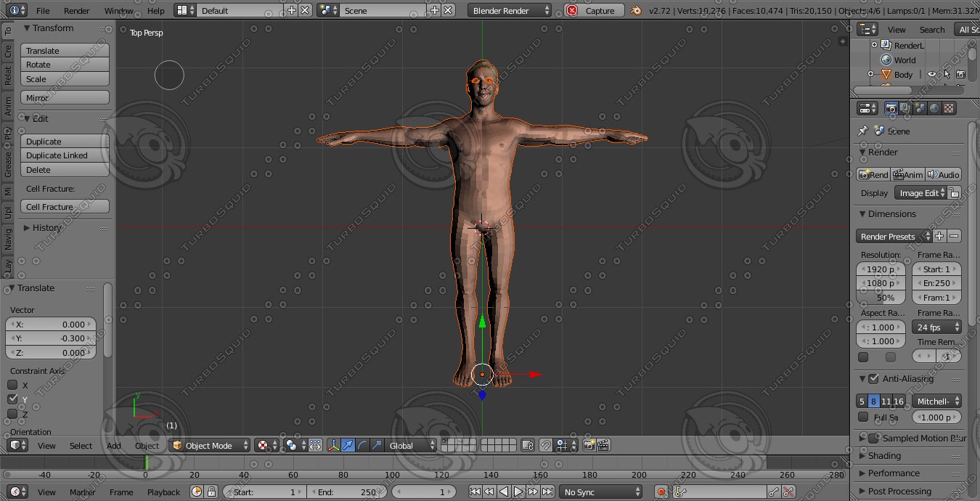Open the Render menu in the header

tap(77, 10)
